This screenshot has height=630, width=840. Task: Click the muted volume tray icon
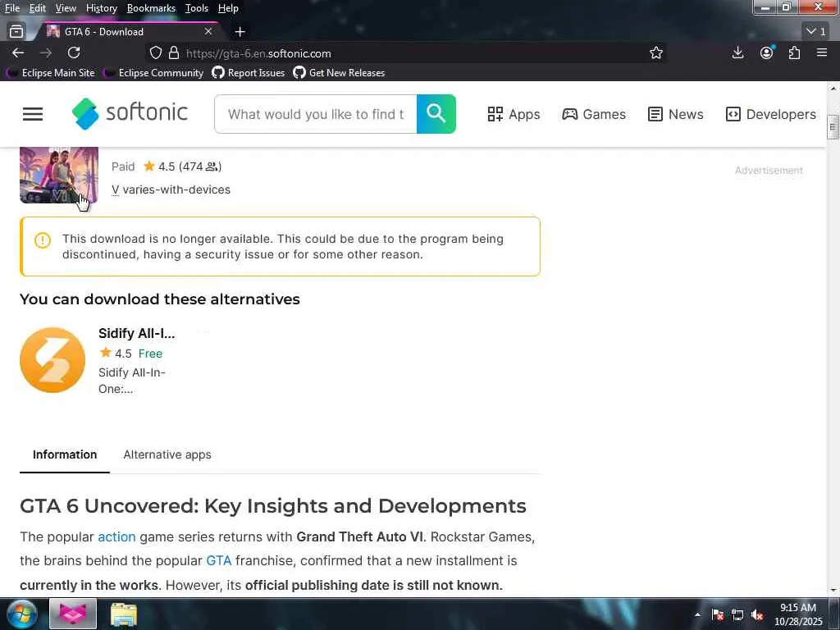[757, 615]
